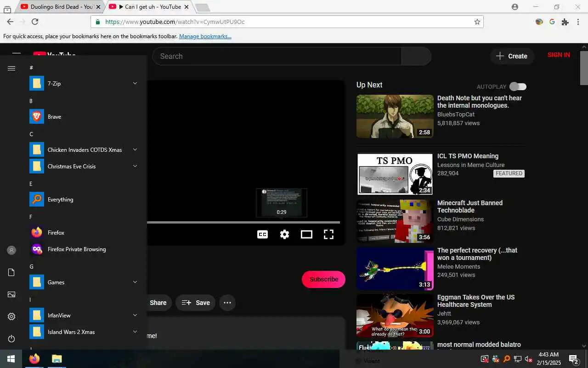588x368 pixels.
Task: Click the Power icon in Start menu
Action: point(11,339)
